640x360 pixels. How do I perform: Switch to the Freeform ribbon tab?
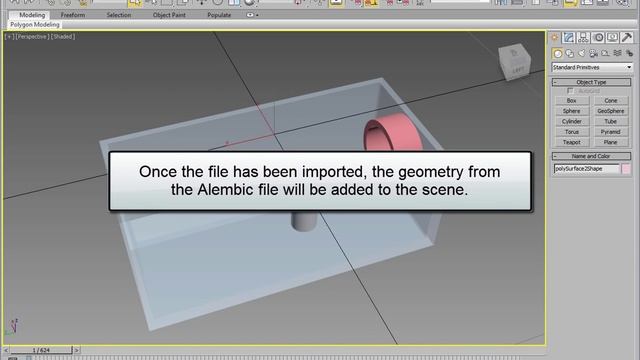click(x=73, y=15)
